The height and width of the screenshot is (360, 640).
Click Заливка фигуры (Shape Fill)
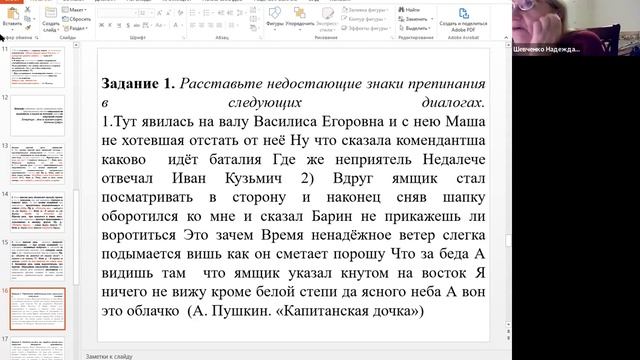[x=364, y=9]
